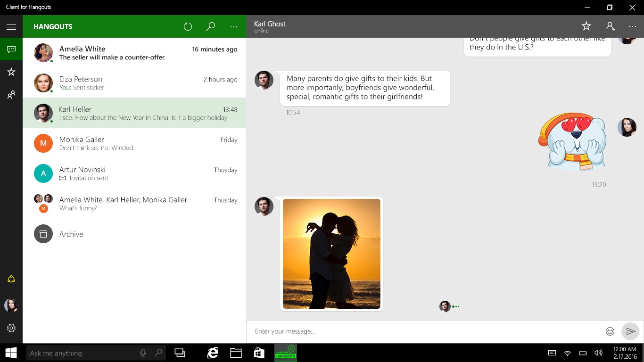Add Karl Ghost as a favorite contact
644x362 pixels.
586,26
